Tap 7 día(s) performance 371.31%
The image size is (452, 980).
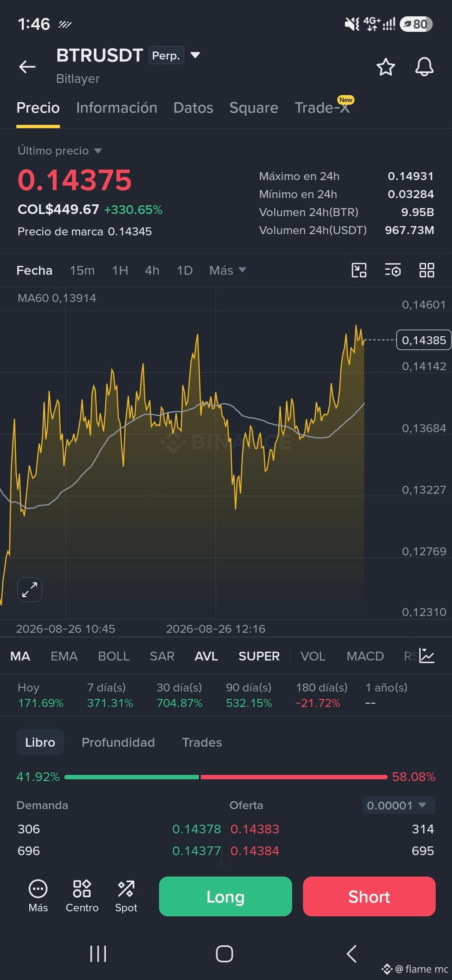pyautogui.click(x=110, y=695)
